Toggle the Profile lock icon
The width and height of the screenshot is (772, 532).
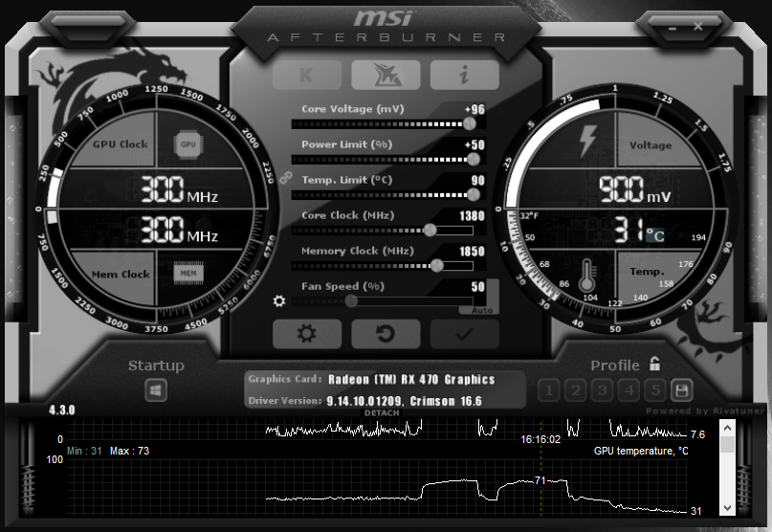[655, 364]
